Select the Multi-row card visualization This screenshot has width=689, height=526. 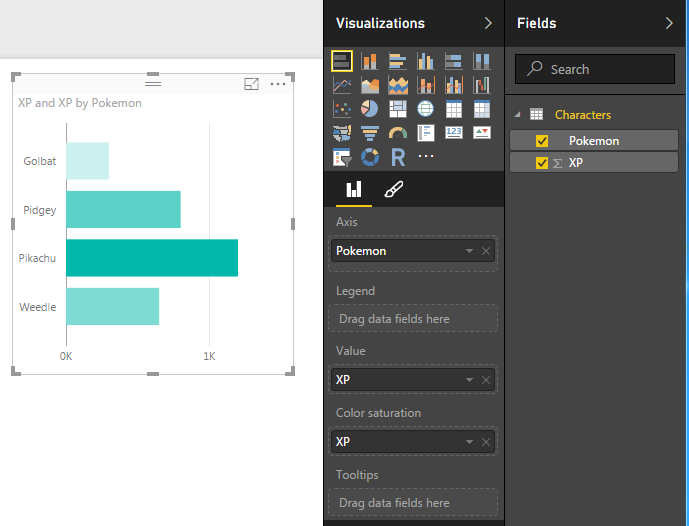point(426,133)
